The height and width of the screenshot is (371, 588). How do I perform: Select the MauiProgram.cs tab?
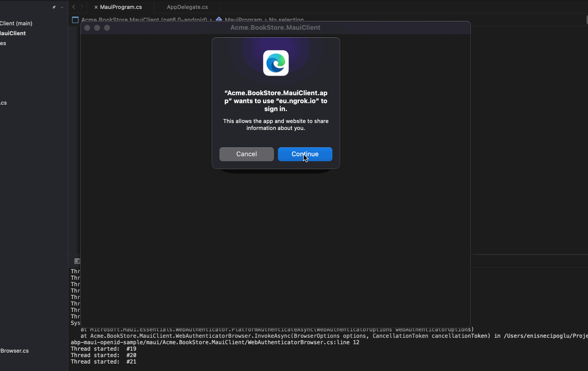(120, 7)
